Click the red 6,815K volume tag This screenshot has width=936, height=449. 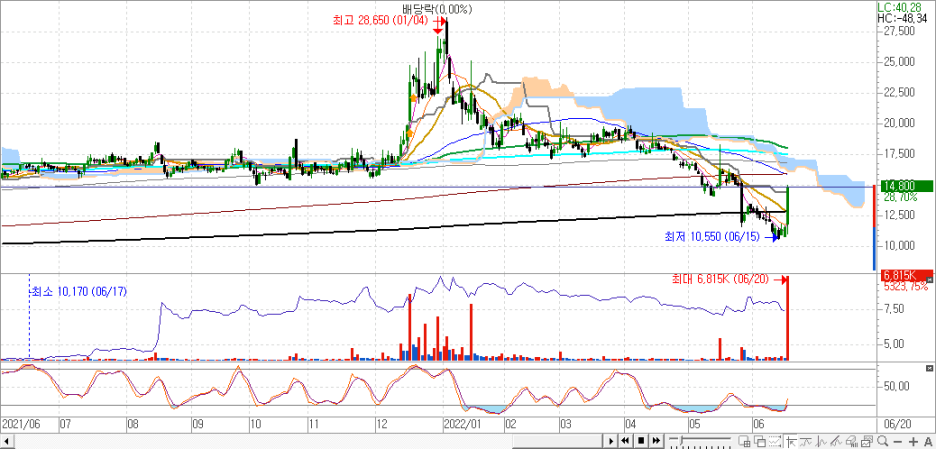tap(903, 275)
